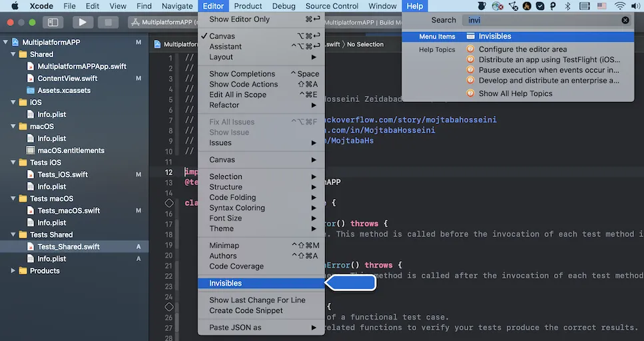The width and height of the screenshot is (644, 341).
Task: Expand the Paste JSON as submenu
Action: tap(261, 328)
